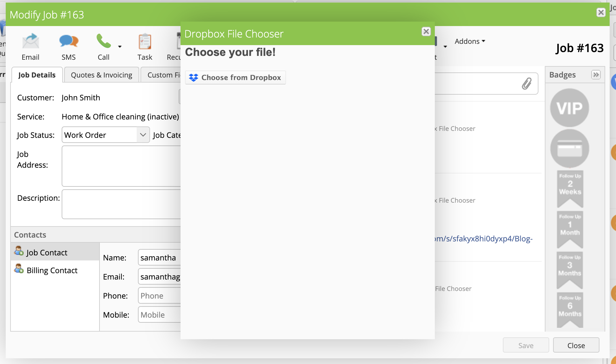The width and height of the screenshot is (616, 364).
Task: Select the Billing Contact item
Action: (52, 270)
